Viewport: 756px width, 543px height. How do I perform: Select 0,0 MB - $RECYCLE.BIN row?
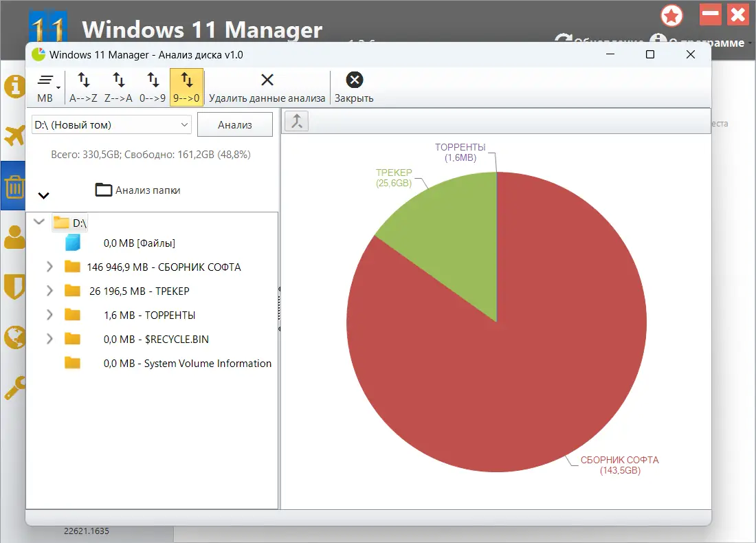[156, 340]
